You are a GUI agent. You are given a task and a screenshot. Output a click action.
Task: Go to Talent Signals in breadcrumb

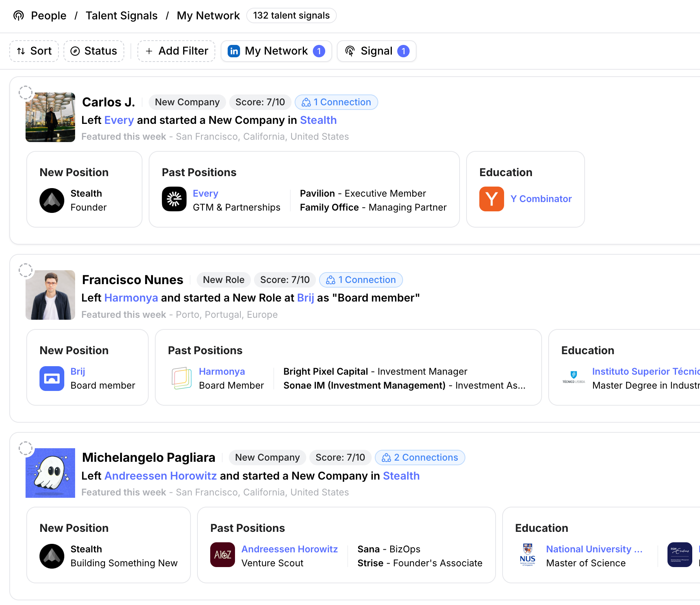tap(122, 15)
